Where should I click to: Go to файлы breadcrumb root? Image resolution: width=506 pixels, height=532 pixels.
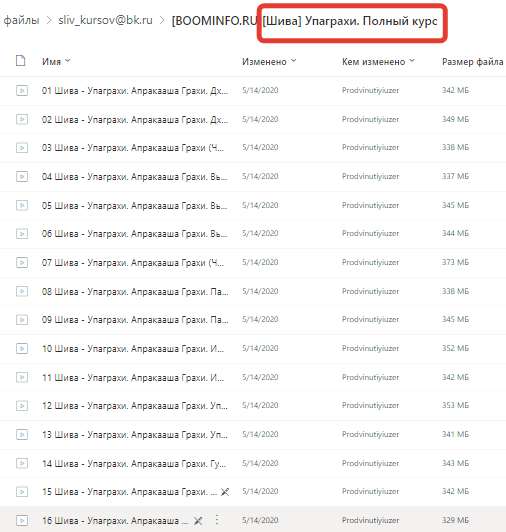click(x=21, y=20)
